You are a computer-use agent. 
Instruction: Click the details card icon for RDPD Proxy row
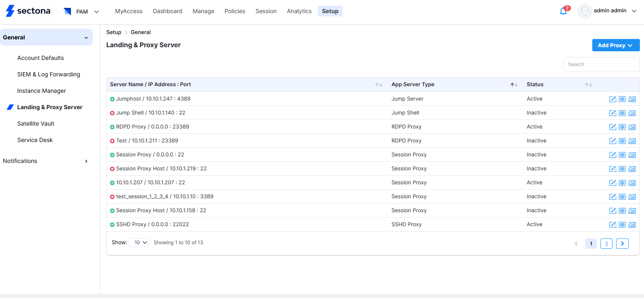(632, 127)
